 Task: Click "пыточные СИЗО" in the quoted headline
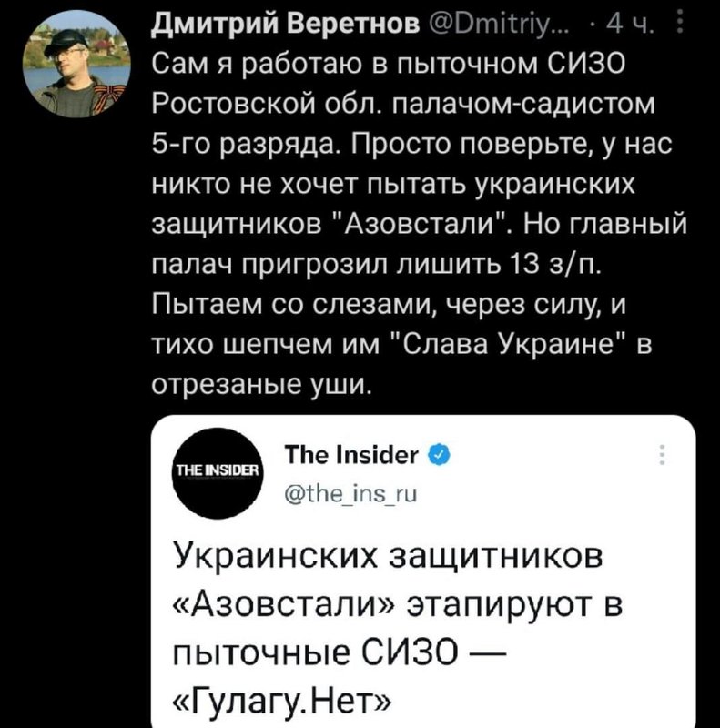coord(328,652)
